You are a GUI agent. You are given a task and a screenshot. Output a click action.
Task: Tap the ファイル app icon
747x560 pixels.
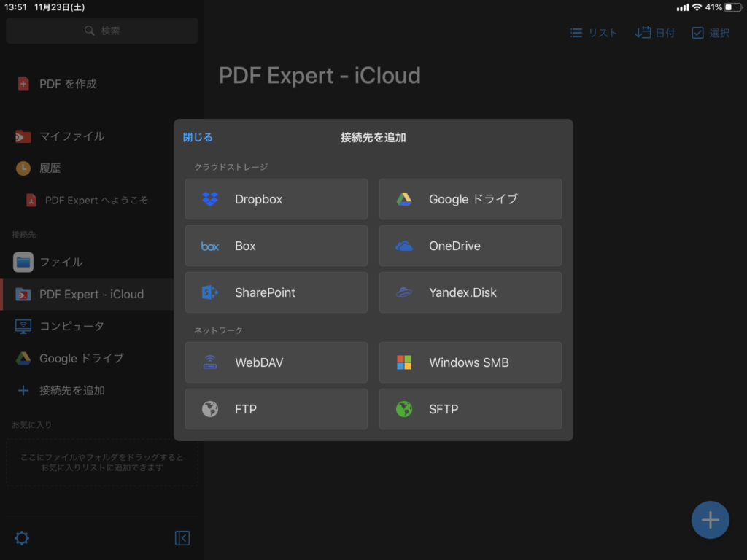click(x=23, y=262)
